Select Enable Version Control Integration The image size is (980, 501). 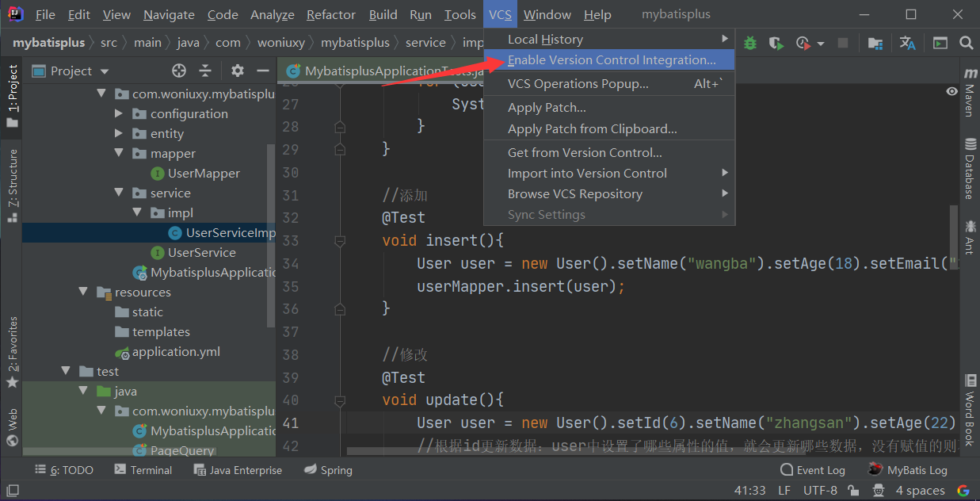click(610, 59)
